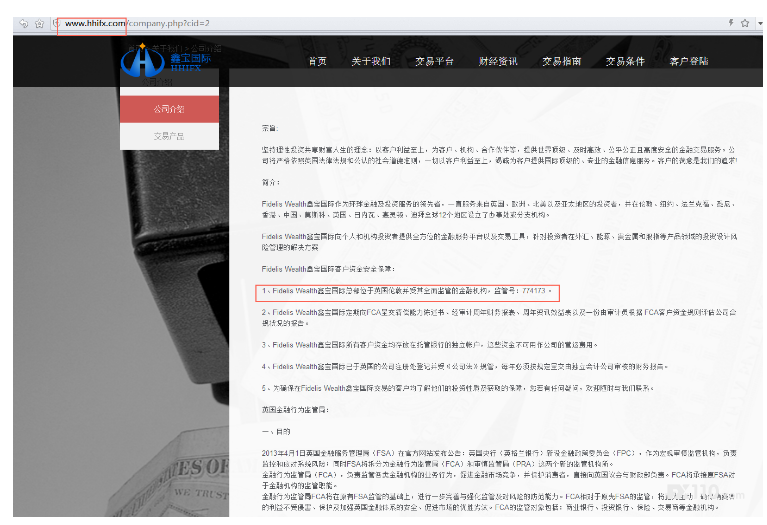Image resolution: width=767 pixels, height=525 pixels.
Task: Open the dropdown arrow beside the bookmark star
Action: pyautogui.click(x=760, y=23)
